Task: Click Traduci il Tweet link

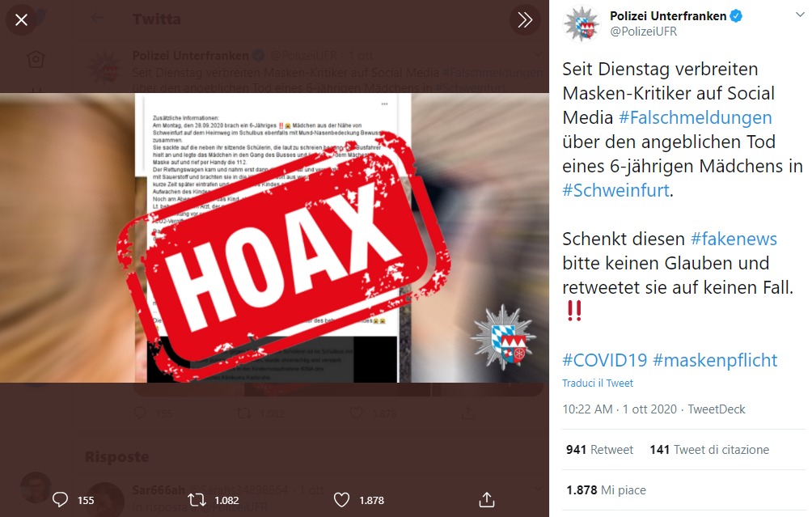Action: 598,384
